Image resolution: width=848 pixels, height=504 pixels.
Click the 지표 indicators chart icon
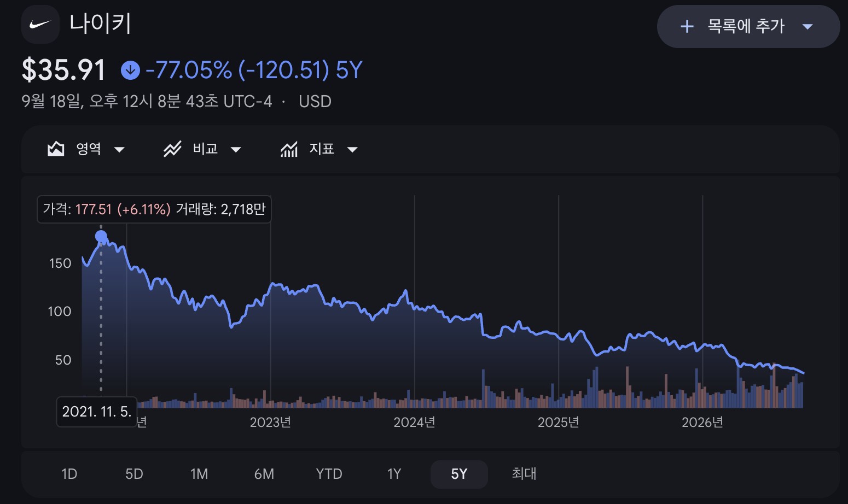(x=289, y=149)
